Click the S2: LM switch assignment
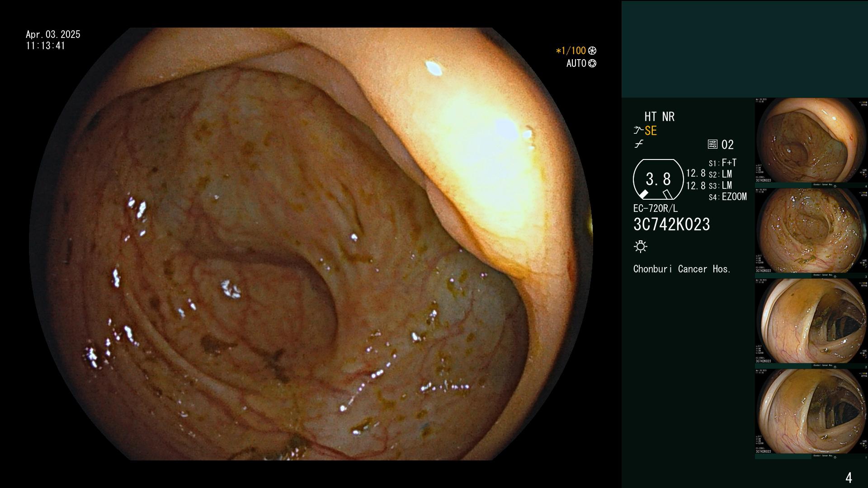 [721, 174]
